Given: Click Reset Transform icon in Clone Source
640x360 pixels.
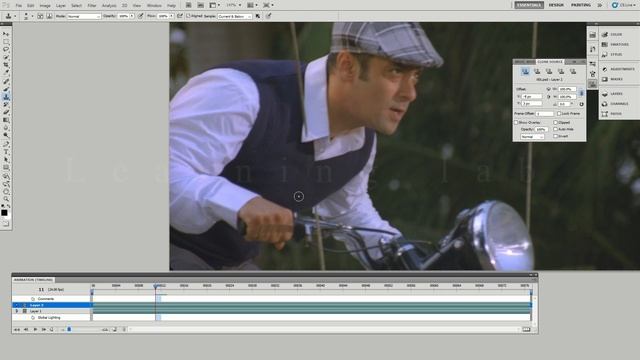Looking at the screenshot, I should [x=581, y=104].
